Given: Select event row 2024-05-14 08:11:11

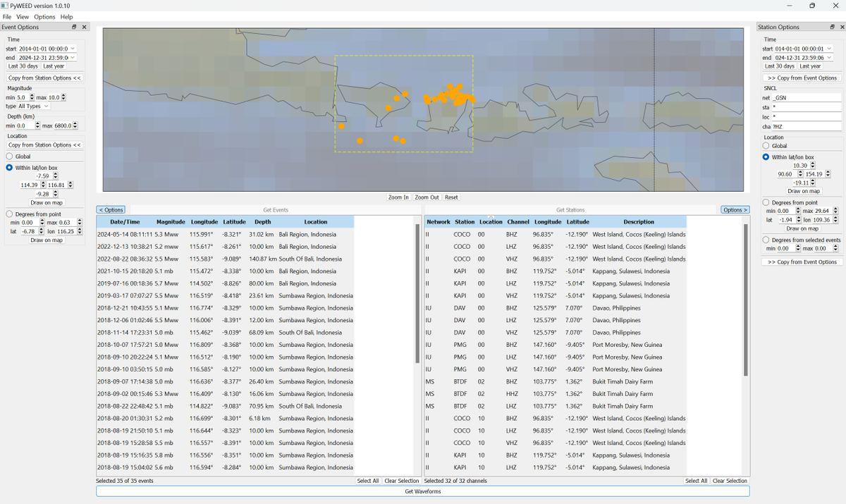Looking at the screenshot, I should (225, 234).
